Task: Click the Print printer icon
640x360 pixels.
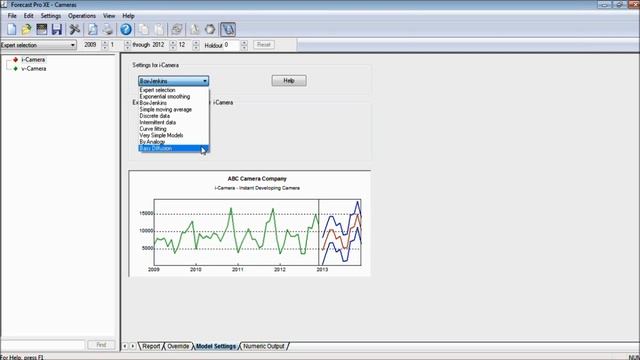Action: coord(108,29)
